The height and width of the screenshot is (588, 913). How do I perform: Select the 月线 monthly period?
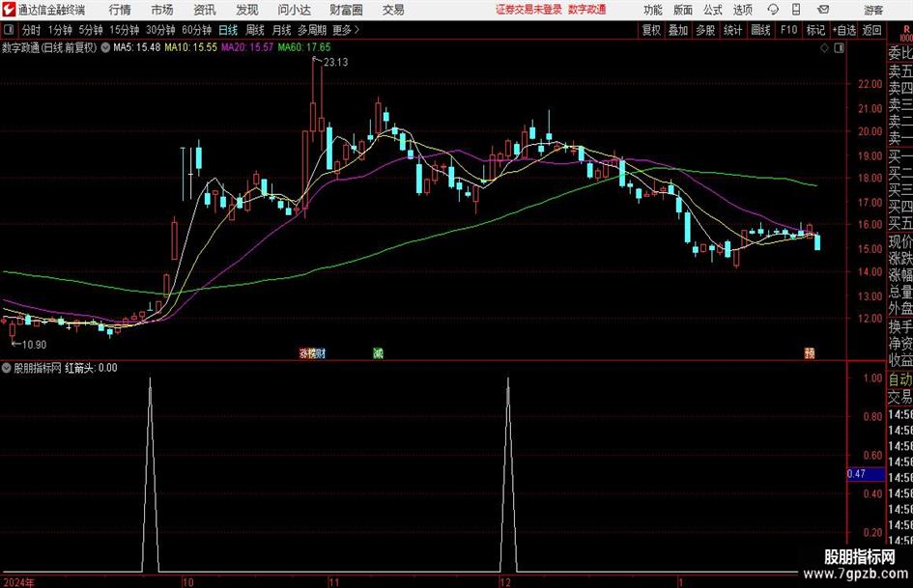pyautogui.click(x=281, y=30)
